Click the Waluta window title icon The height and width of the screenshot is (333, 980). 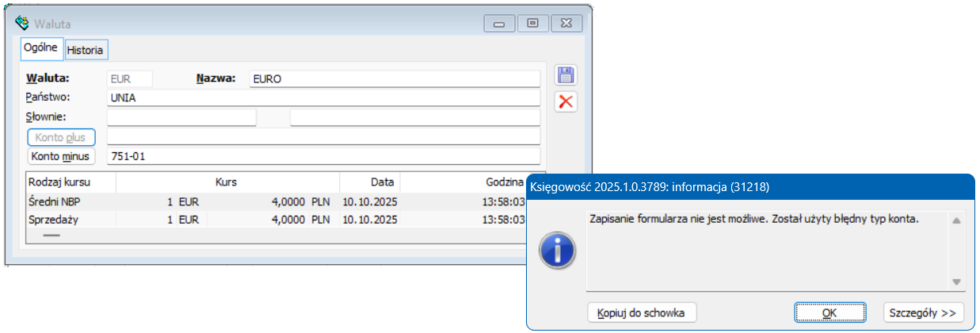22,23
